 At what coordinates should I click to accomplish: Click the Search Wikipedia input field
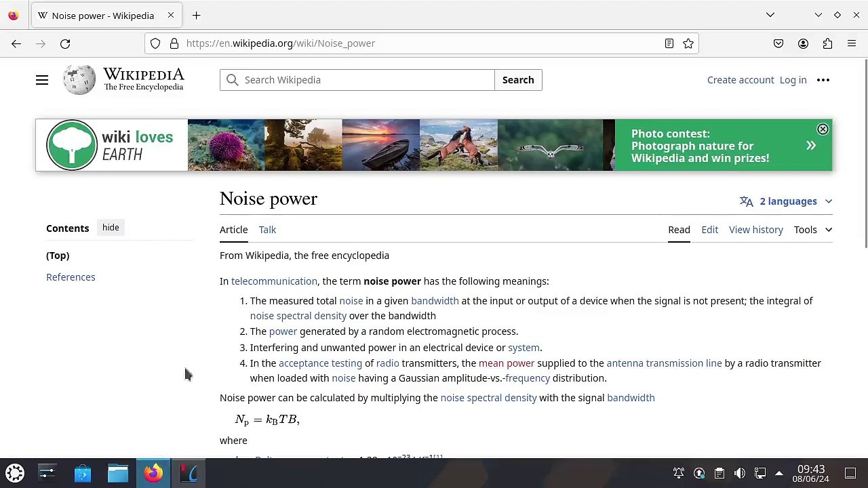357,80
